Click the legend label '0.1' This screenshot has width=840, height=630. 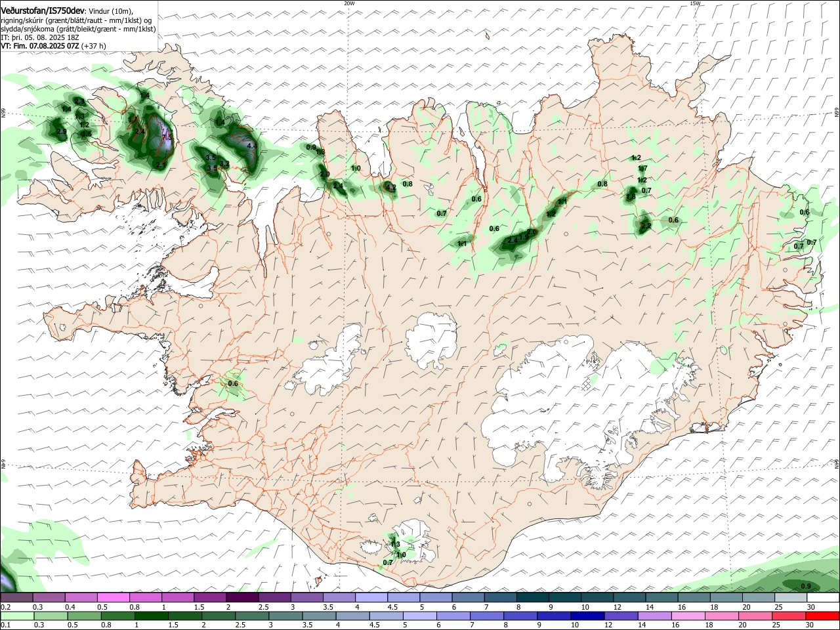tap(5, 624)
